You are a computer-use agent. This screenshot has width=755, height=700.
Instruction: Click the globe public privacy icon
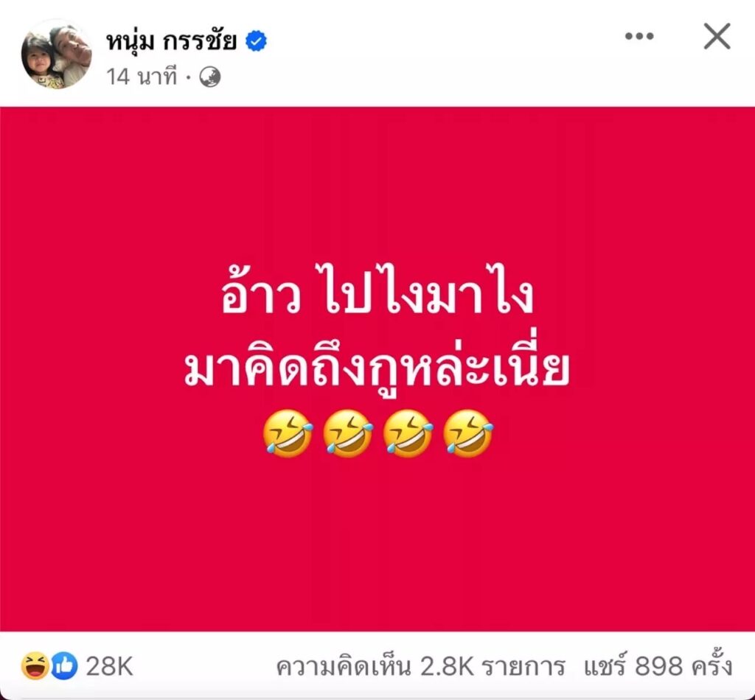[210, 77]
